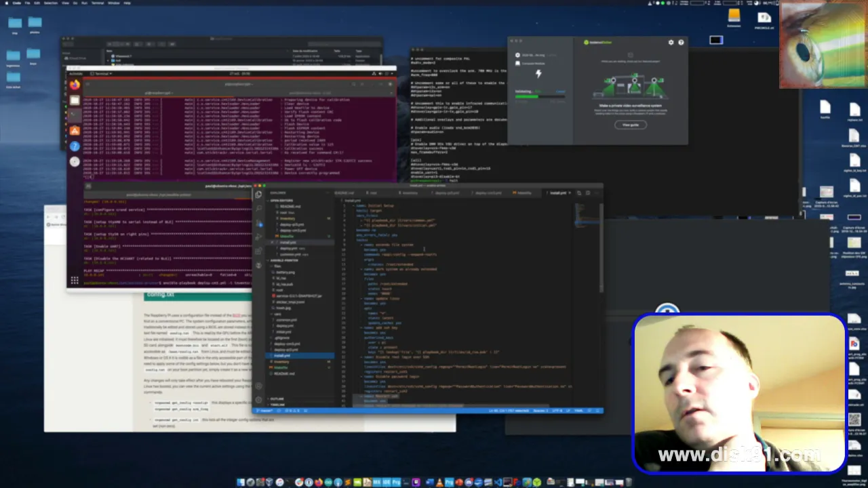868x488 pixels.
Task: Open VLC from the macOS Dock
Action: tap(439, 482)
